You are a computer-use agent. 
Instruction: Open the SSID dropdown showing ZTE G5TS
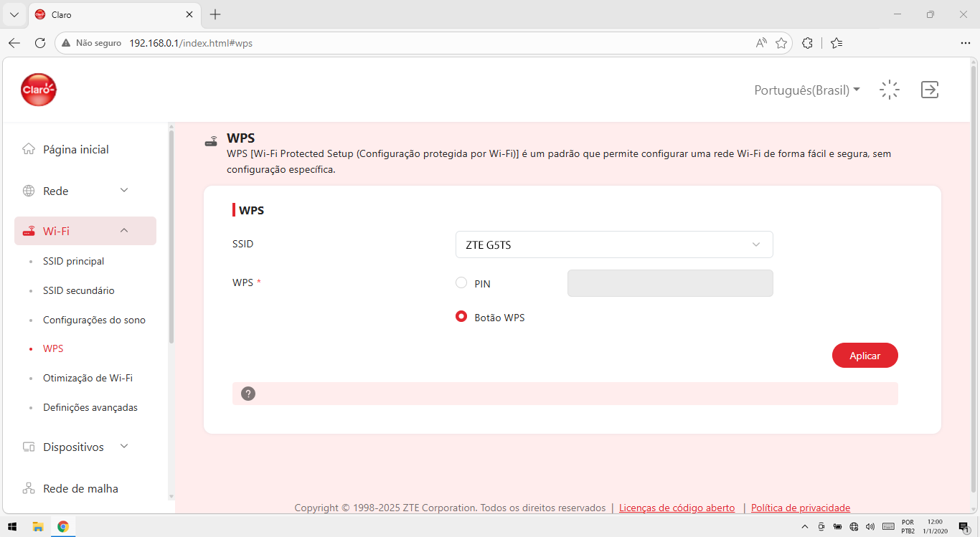pyautogui.click(x=614, y=244)
